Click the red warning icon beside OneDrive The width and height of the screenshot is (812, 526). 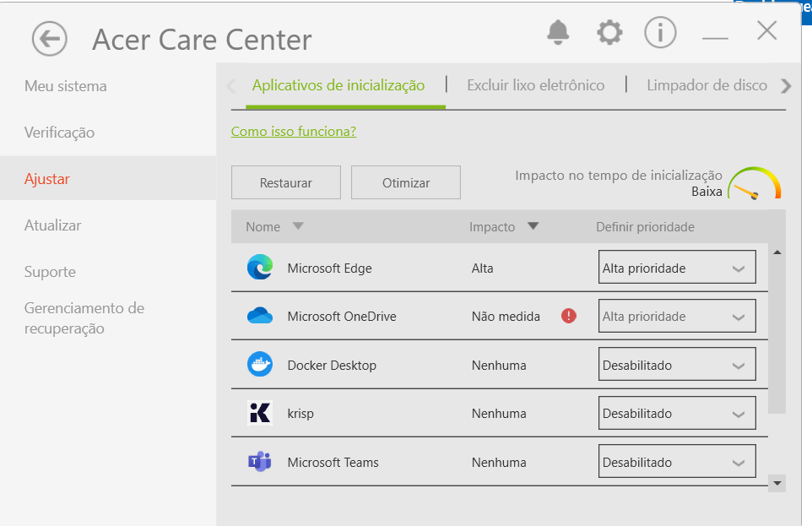pyautogui.click(x=569, y=316)
